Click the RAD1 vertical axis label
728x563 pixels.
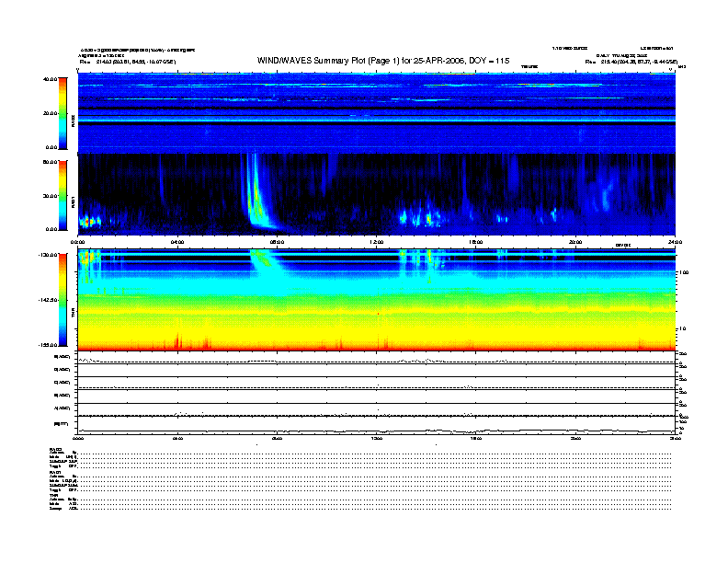click(x=73, y=201)
